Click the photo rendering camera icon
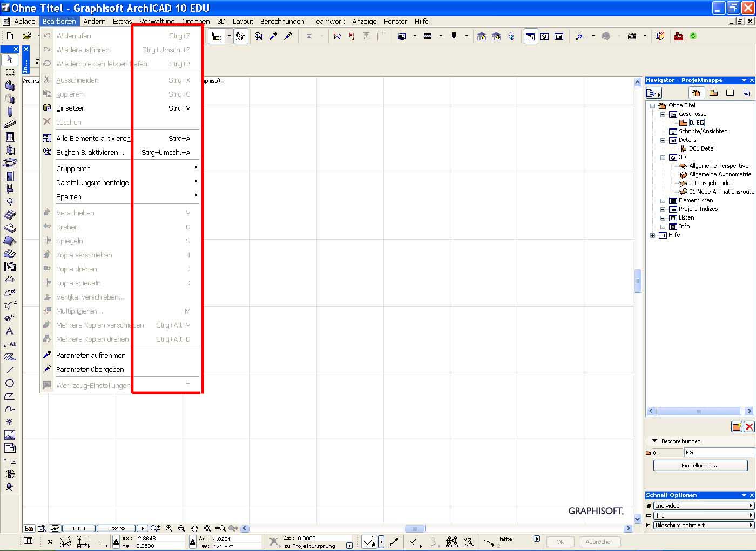The height and width of the screenshot is (551, 756). point(632,36)
